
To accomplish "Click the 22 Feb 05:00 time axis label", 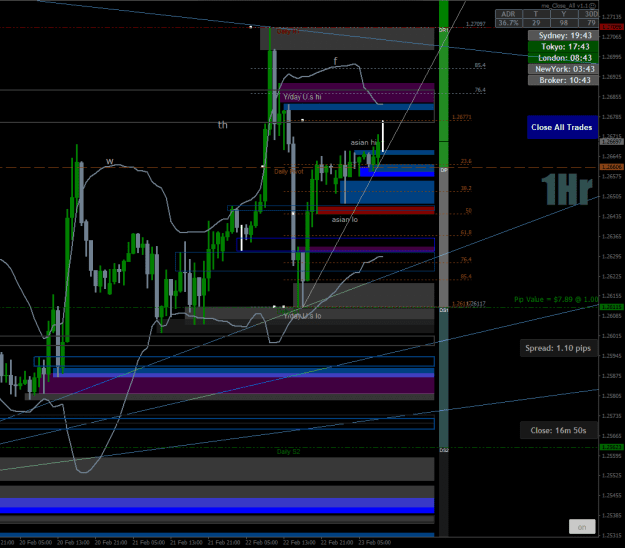I will (262, 542).
